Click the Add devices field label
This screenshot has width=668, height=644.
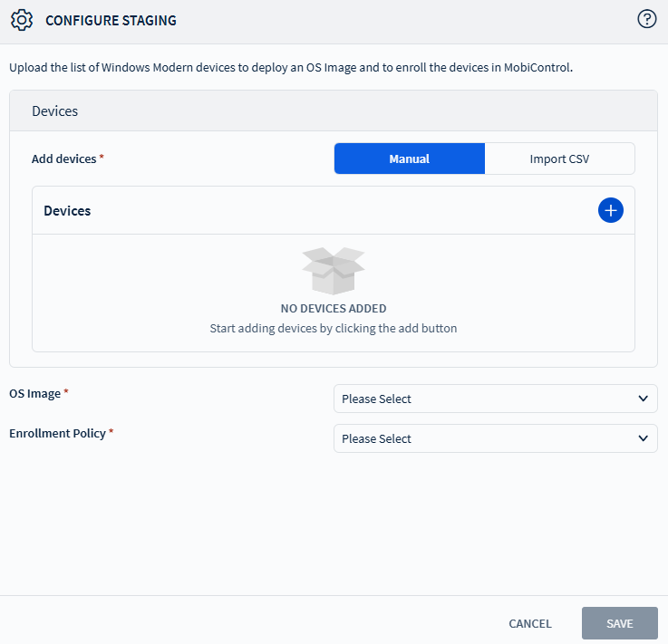(x=63, y=159)
